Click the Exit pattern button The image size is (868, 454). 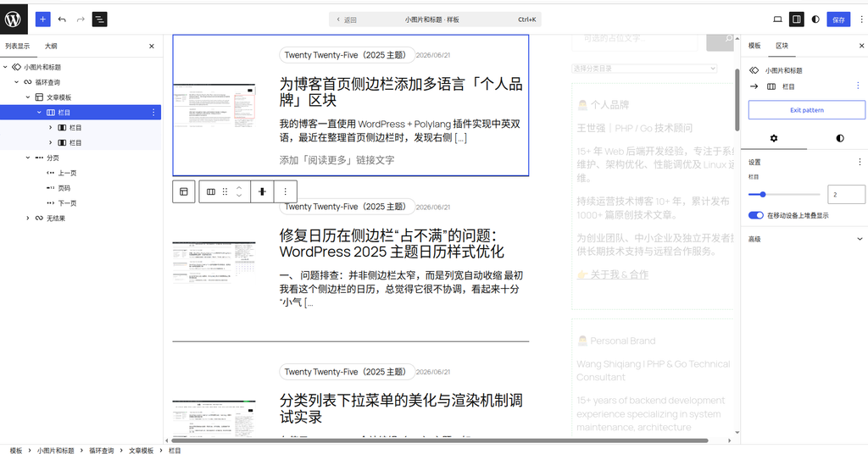(x=807, y=110)
